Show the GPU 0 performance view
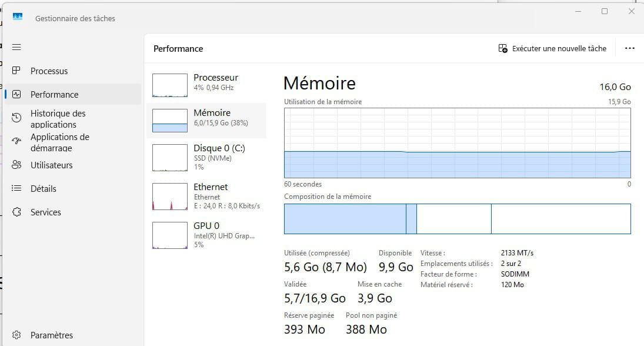The image size is (644, 346). [x=206, y=234]
